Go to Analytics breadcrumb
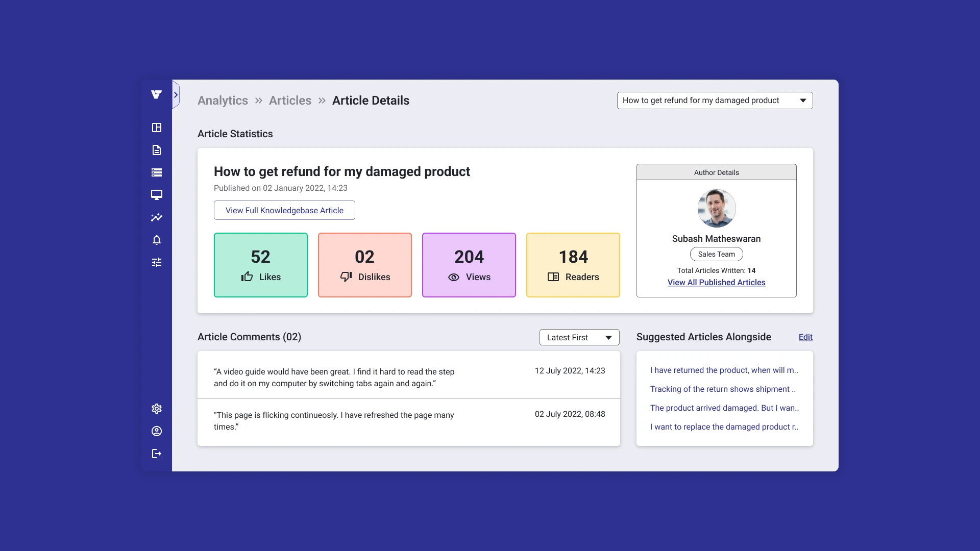The height and width of the screenshot is (551, 980). click(x=223, y=101)
